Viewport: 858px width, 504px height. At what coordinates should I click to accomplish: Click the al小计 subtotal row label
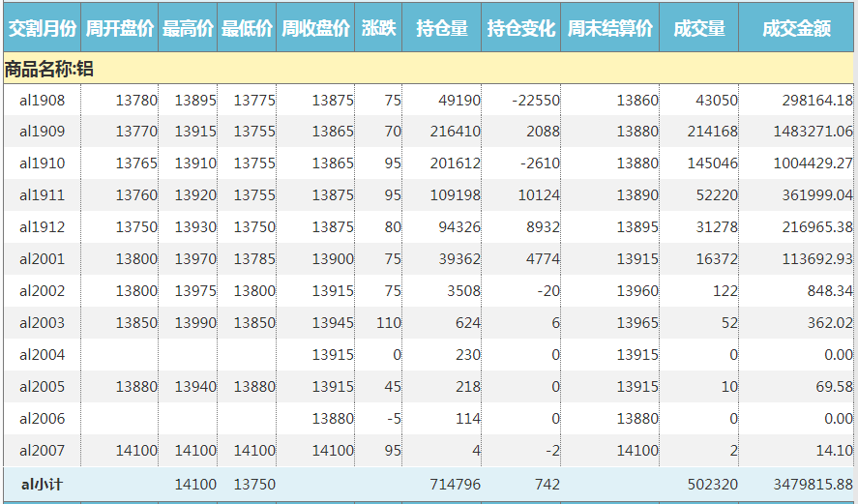click(43, 484)
